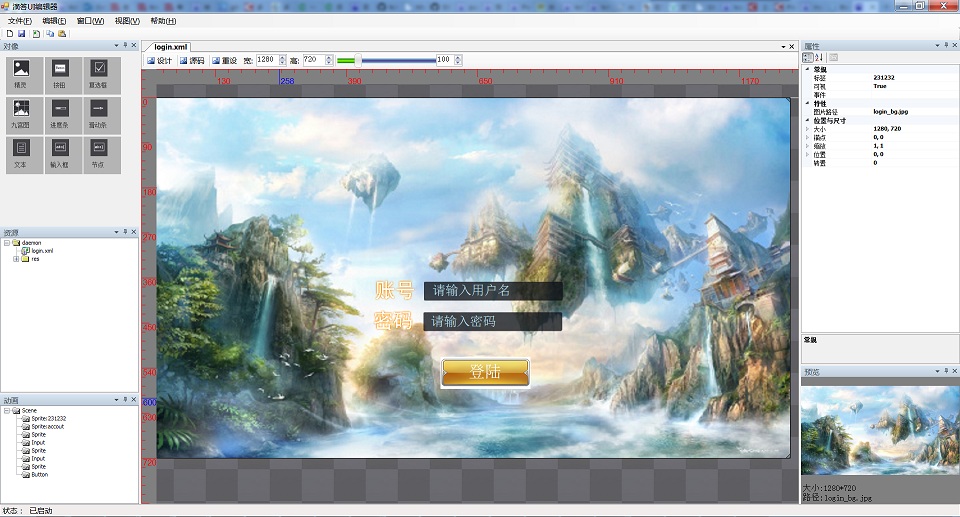Image resolution: width=960 pixels, height=517 pixels.
Task: Select the 文本 text object tool
Action: coord(24,154)
